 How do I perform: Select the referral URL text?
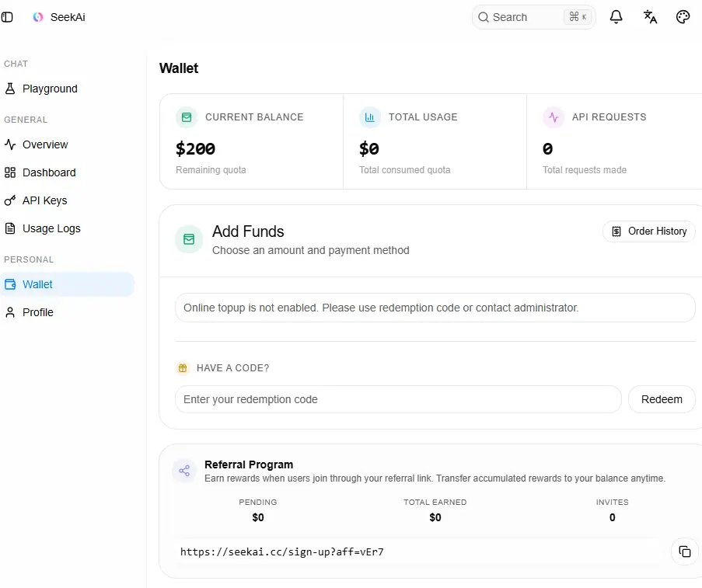282,551
